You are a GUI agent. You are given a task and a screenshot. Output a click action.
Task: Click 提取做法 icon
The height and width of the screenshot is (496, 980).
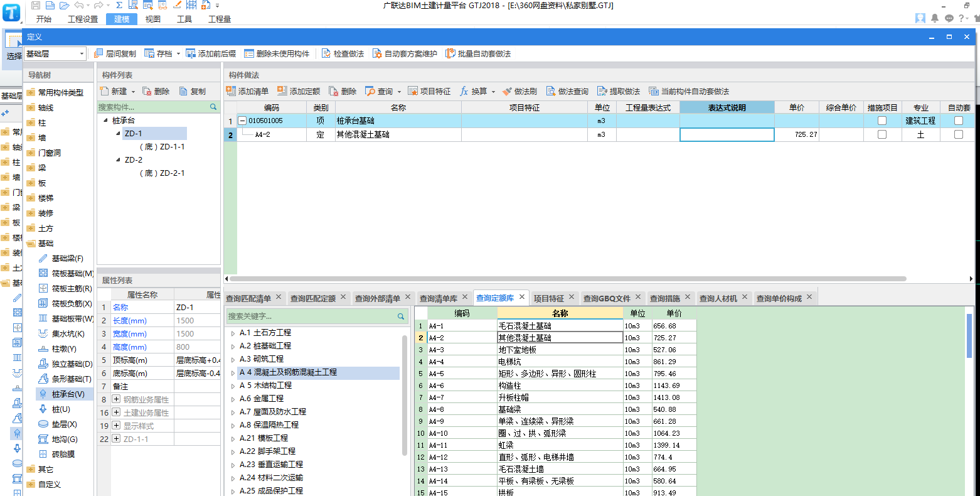point(602,91)
